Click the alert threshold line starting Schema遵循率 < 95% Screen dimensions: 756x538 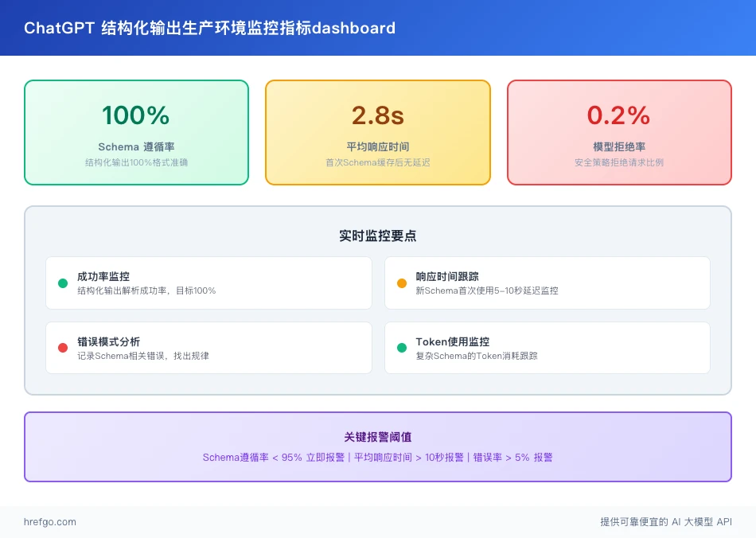pos(377,458)
